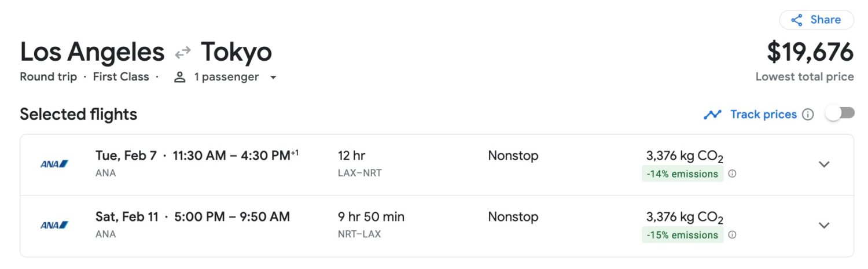Click the Track prices link text
Screen dimensions: 868x269
763,114
